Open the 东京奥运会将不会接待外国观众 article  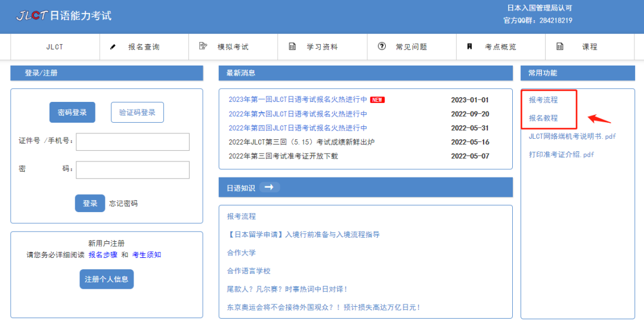pyautogui.click(x=324, y=307)
